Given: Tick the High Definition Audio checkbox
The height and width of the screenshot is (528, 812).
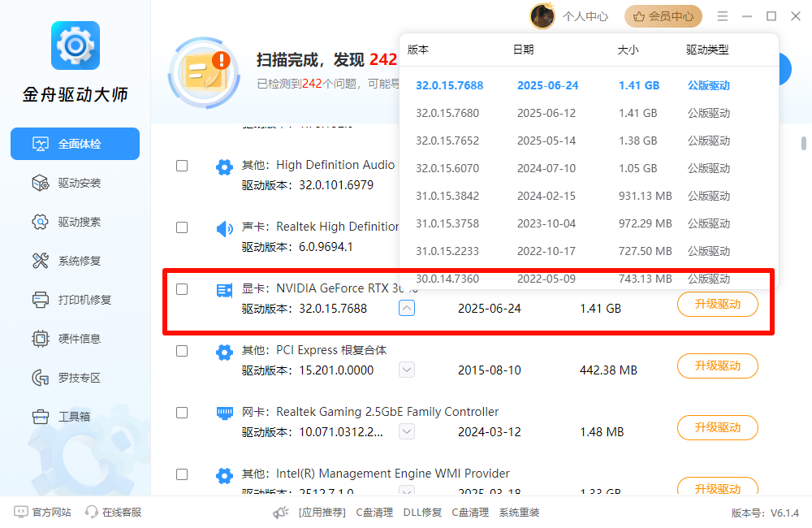Looking at the screenshot, I should tap(182, 166).
